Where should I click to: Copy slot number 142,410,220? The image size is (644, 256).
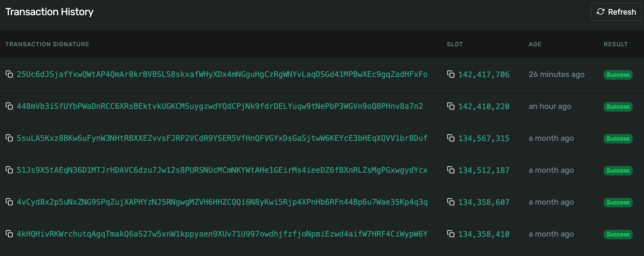pos(451,106)
